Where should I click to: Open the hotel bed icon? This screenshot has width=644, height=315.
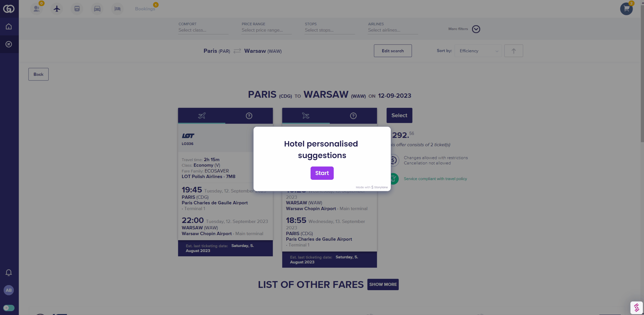(x=117, y=9)
